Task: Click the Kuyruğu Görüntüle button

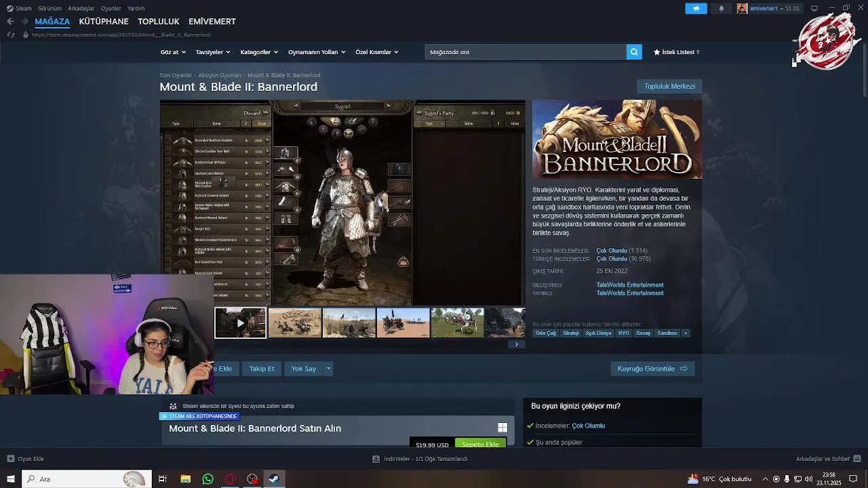Action: 652,369
